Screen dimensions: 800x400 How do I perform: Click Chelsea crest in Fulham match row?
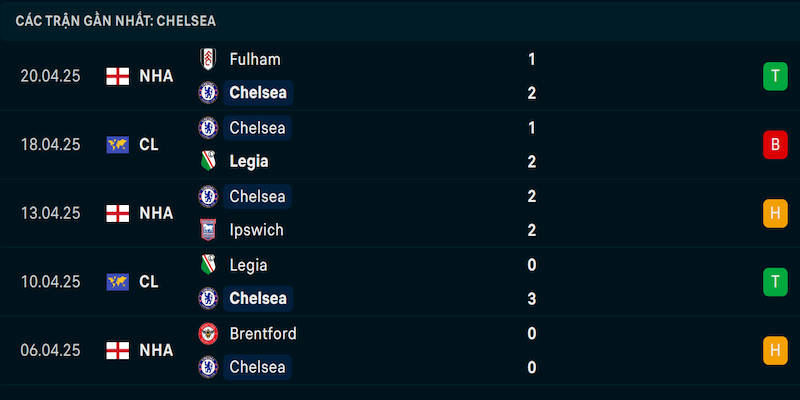click(208, 93)
